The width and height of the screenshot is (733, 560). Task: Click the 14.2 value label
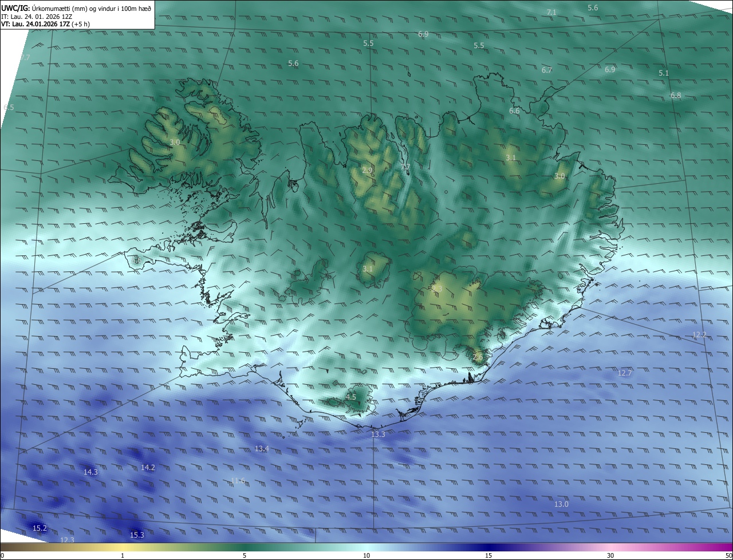pyautogui.click(x=148, y=468)
